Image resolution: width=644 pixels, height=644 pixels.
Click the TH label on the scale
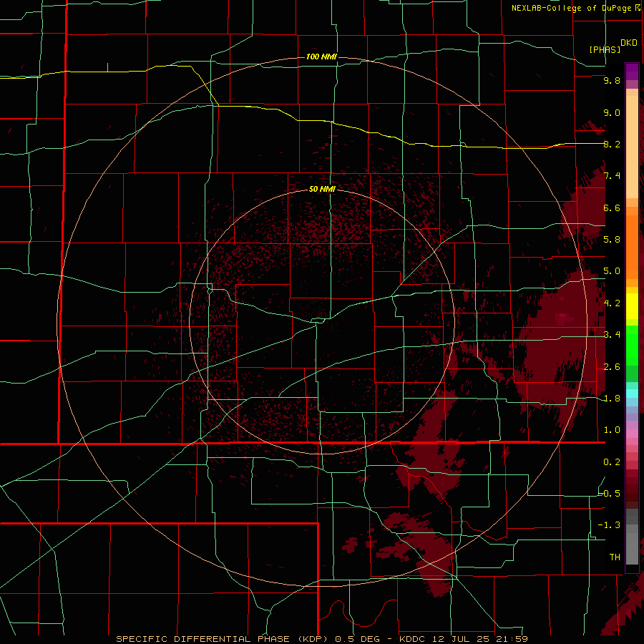click(x=615, y=557)
